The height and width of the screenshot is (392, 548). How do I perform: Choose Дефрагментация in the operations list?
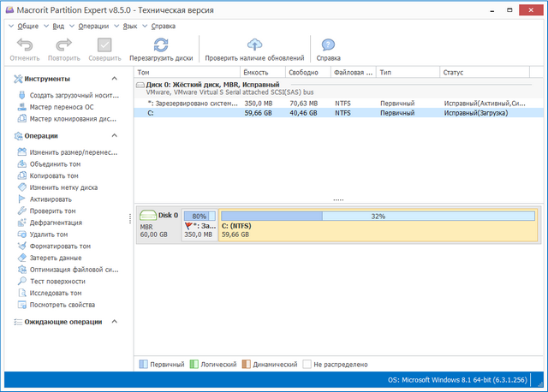56,223
